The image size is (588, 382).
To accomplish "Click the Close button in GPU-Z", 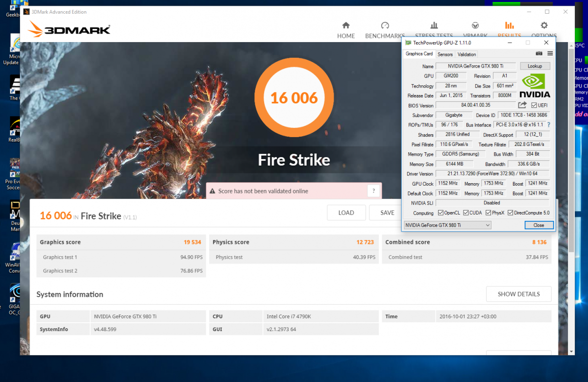I will (x=539, y=225).
